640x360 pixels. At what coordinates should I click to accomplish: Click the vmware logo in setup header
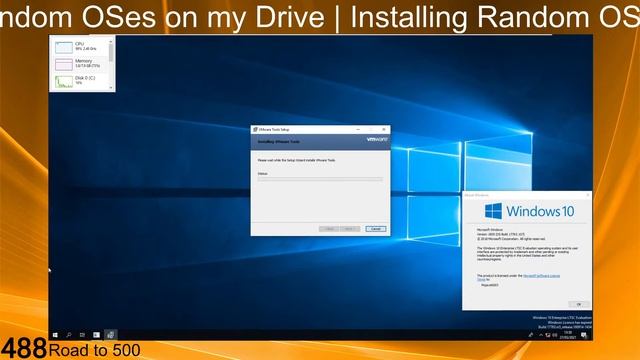(x=377, y=140)
